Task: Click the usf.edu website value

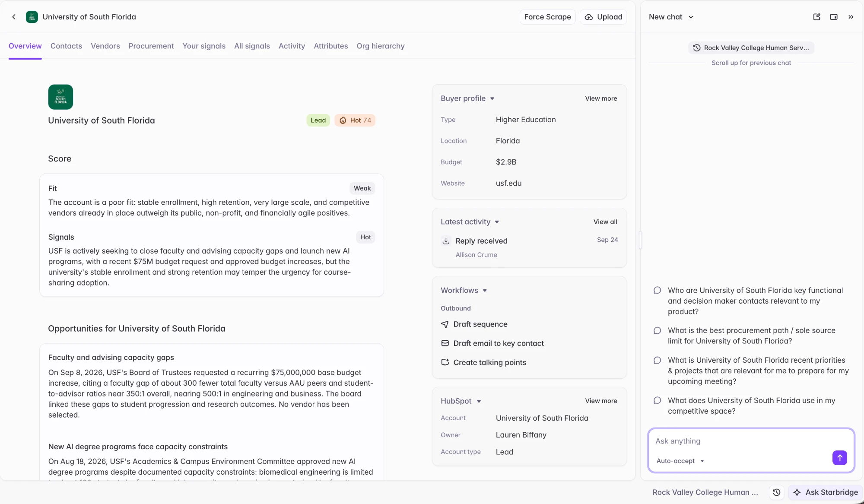Action: [x=508, y=183]
